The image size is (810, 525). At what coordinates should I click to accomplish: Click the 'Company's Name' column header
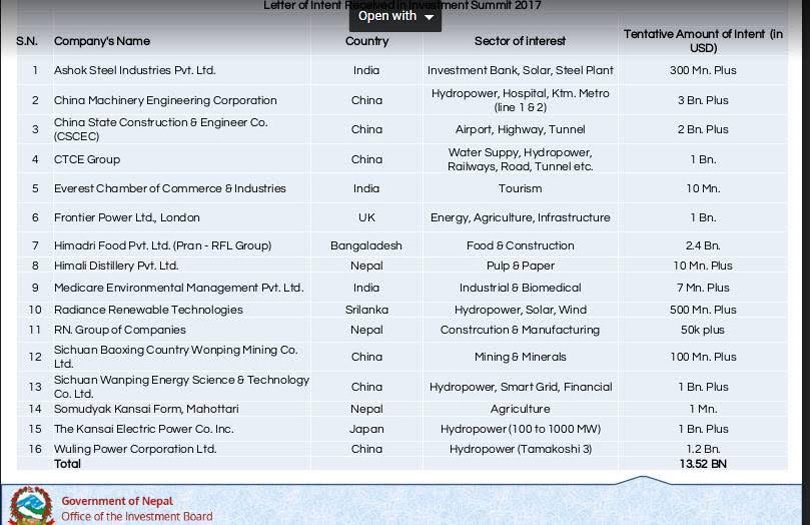[102, 41]
